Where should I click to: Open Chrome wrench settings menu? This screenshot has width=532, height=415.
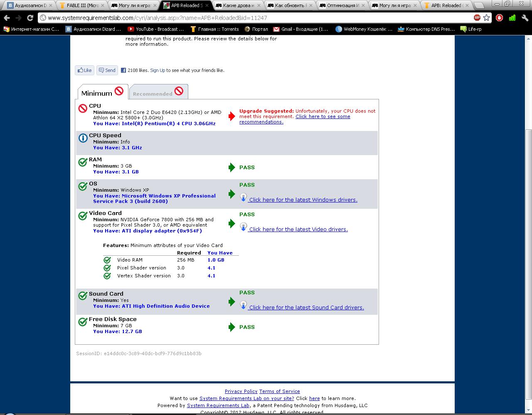tap(525, 18)
